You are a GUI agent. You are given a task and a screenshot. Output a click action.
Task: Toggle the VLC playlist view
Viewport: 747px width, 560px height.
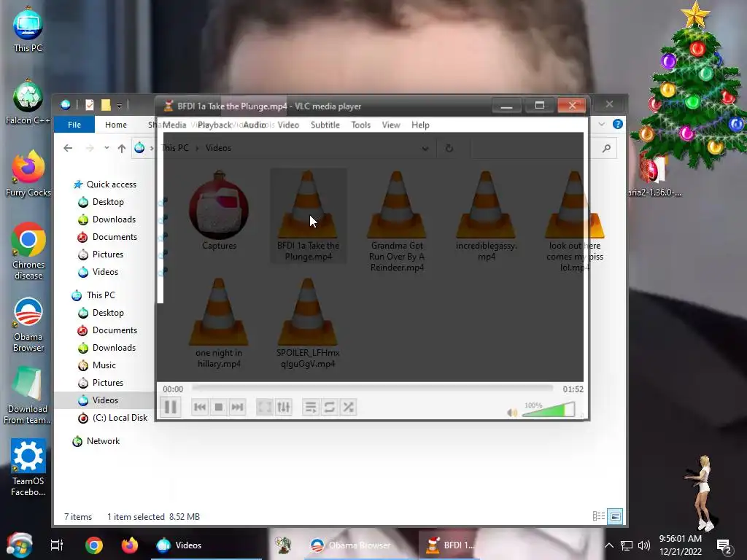[311, 407]
